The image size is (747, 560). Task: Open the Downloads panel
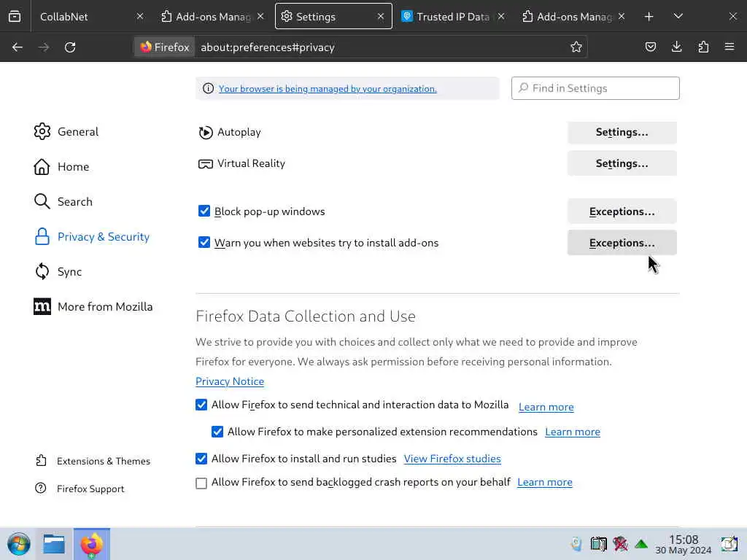point(676,47)
